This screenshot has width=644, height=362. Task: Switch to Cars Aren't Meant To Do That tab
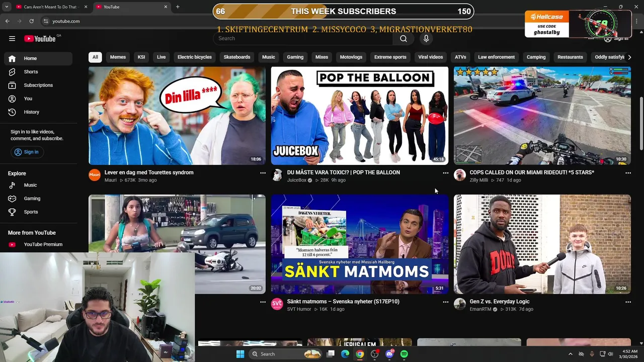pos(50,7)
